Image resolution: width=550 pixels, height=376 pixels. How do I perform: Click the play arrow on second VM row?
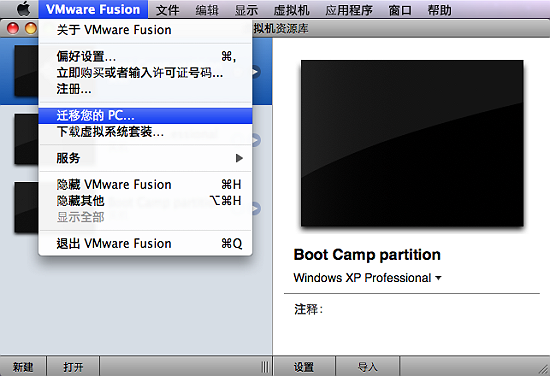[x=256, y=140]
